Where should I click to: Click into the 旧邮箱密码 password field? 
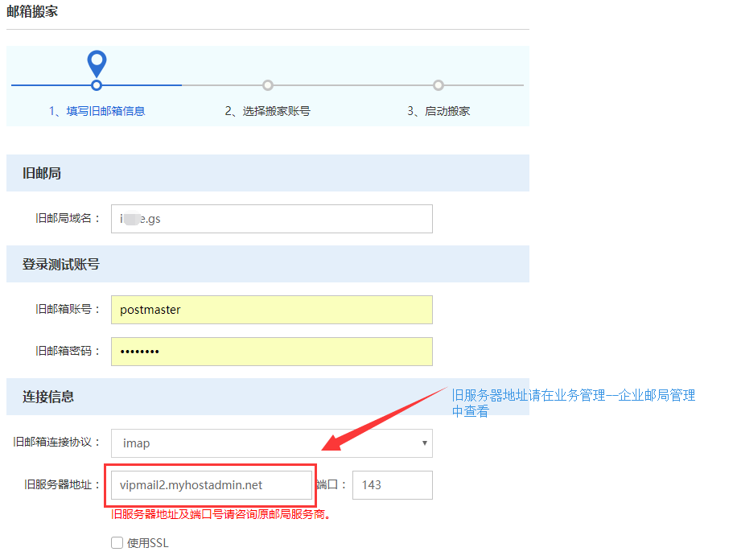click(271, 352)
